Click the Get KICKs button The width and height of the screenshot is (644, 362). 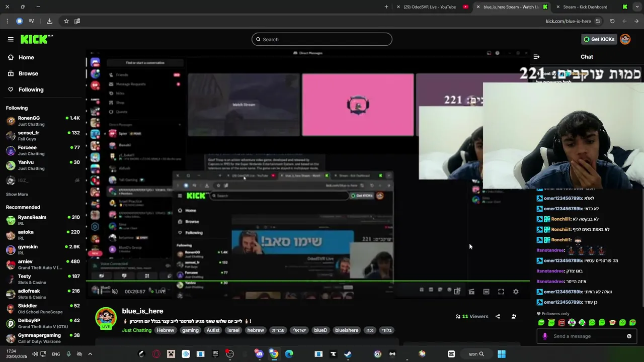click(599, 39)
